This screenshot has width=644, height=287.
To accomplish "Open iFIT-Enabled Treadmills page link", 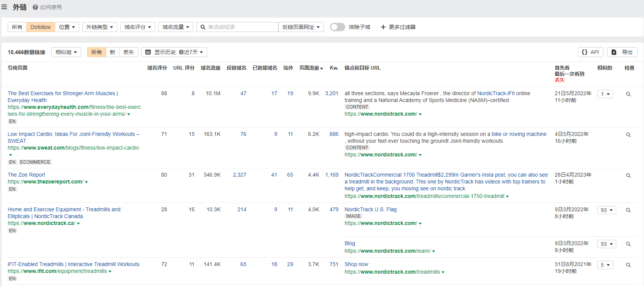I will click(73, 264).
